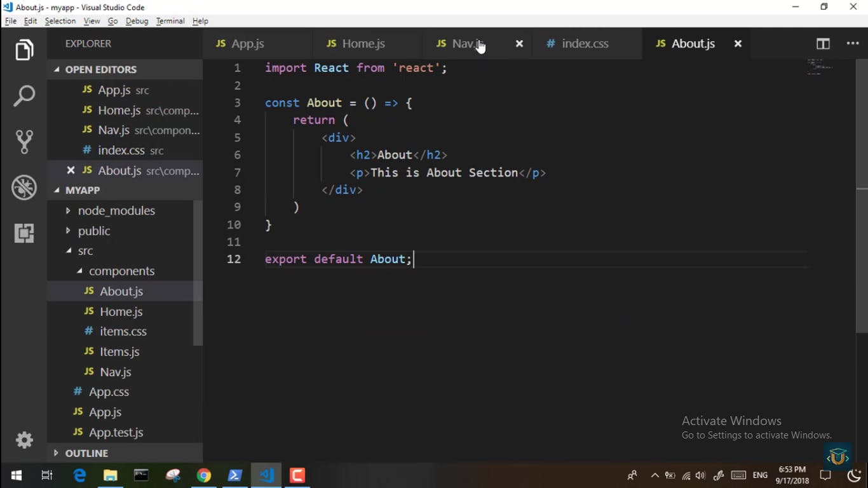Open the Help menu
This screenshot has height=488, width=868.
(200, 21)
